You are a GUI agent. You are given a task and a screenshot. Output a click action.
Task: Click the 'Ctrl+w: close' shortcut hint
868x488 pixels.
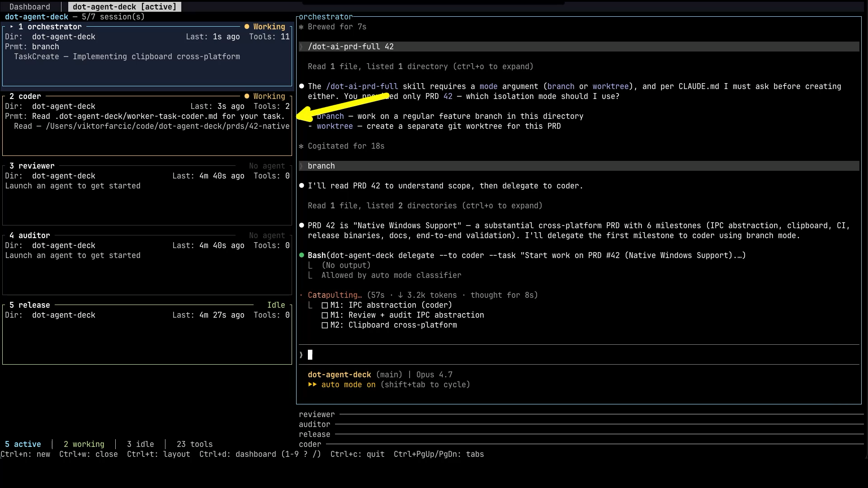click(89, 454)
